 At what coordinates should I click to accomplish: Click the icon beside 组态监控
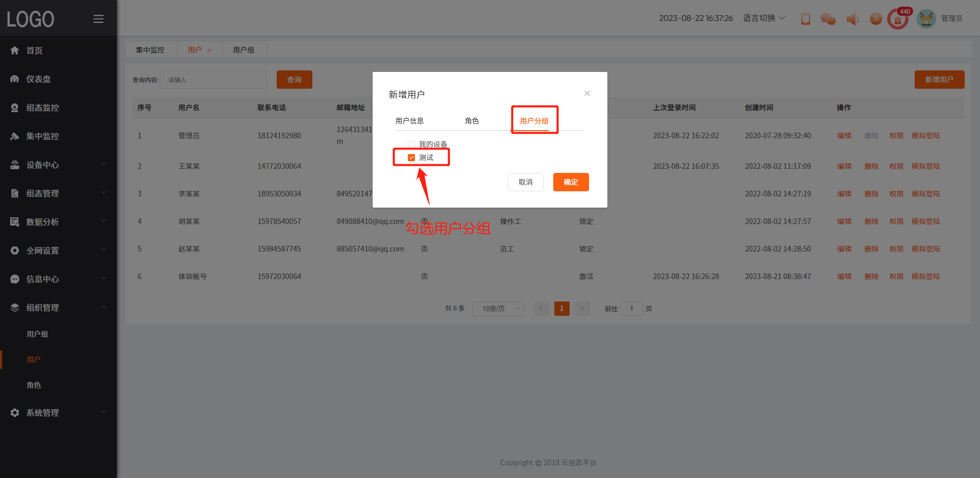point(15,108)
